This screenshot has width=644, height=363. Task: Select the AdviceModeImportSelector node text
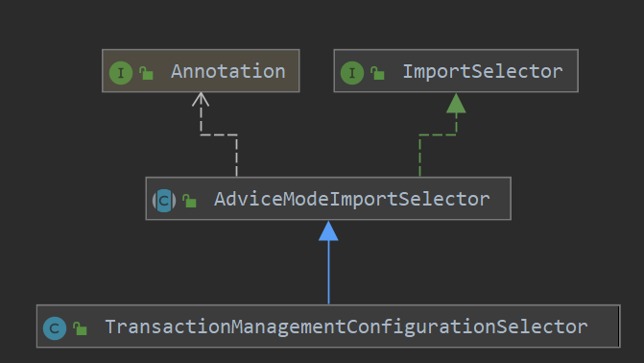pyautogui.click(x=352, y=200)
